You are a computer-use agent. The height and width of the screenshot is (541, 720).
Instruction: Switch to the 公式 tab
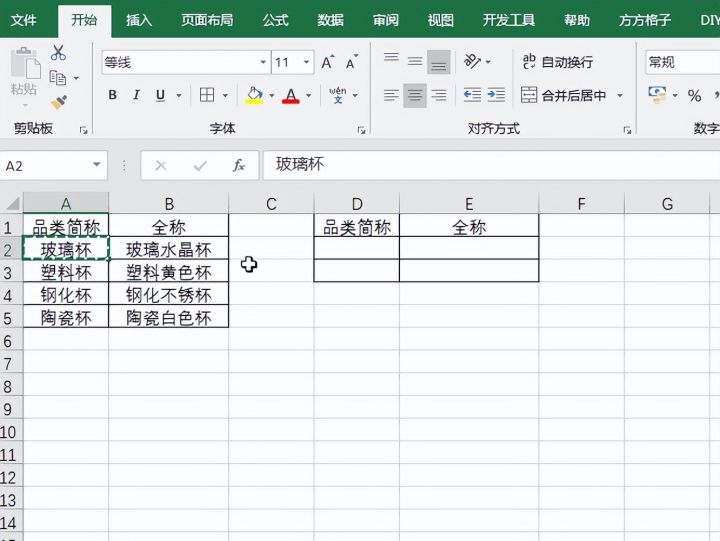pyautogui.click(x=276, y=20)
